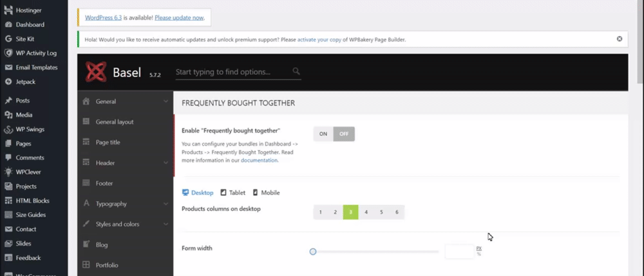Click the Feedback icon in the sidebar

click(8, 258)
